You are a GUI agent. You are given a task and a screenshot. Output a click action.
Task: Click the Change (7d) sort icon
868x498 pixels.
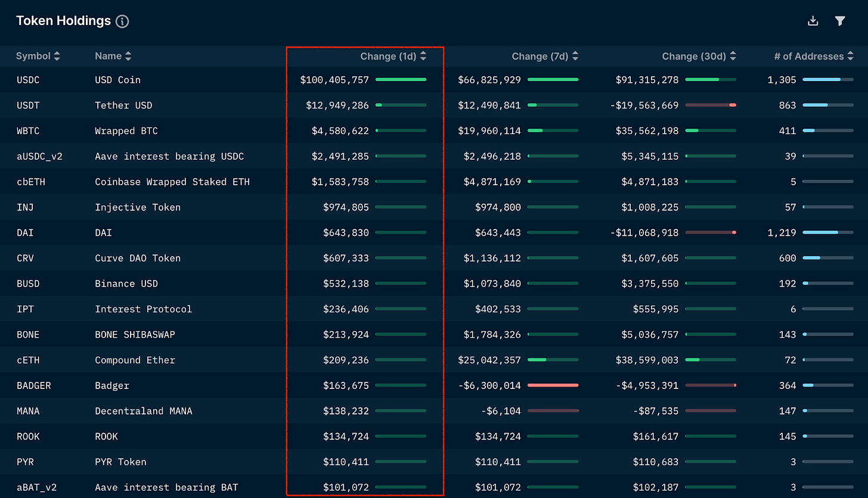click(x=575, y=56)
